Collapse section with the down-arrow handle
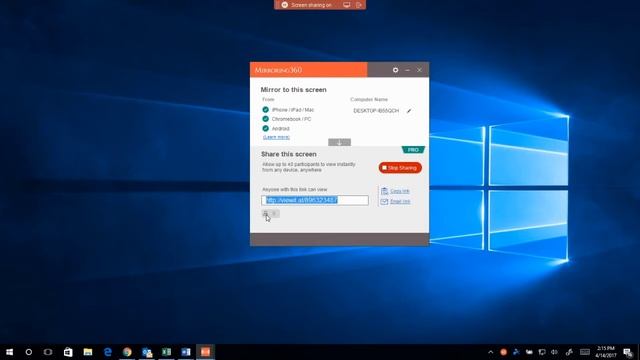Viewport: 640px width, 360px height. tap(340, 142)
